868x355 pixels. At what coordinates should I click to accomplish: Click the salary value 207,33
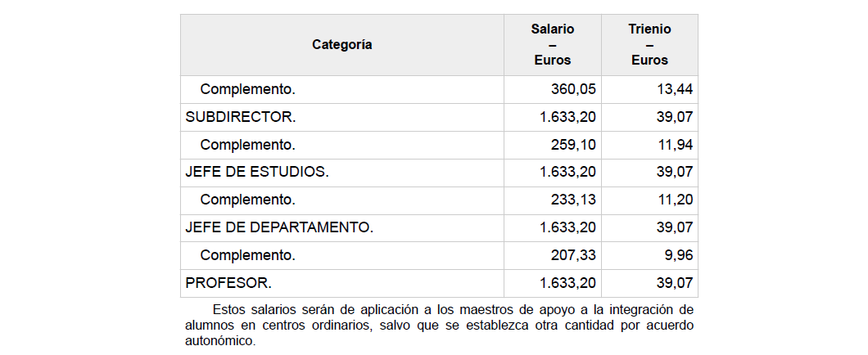[x=574, y=255]
